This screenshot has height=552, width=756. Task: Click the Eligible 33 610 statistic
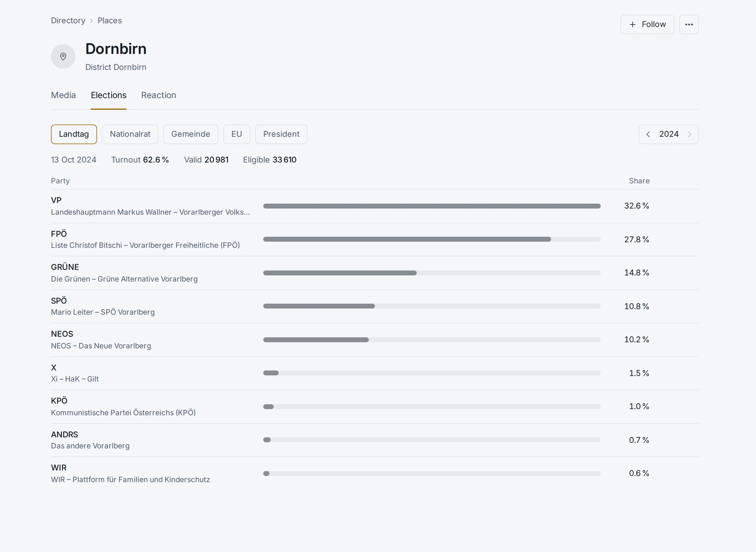(270, 160)
